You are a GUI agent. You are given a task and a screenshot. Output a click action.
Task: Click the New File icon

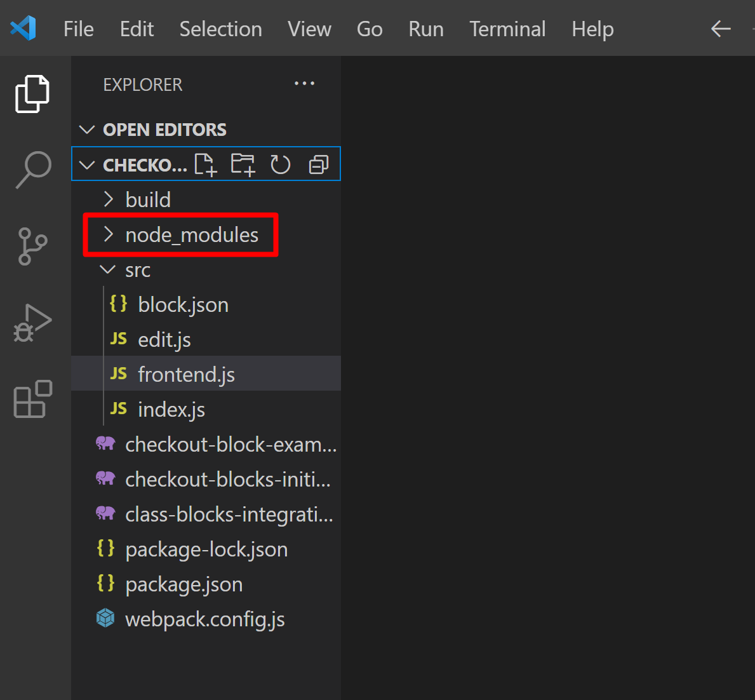coord(205,165)
